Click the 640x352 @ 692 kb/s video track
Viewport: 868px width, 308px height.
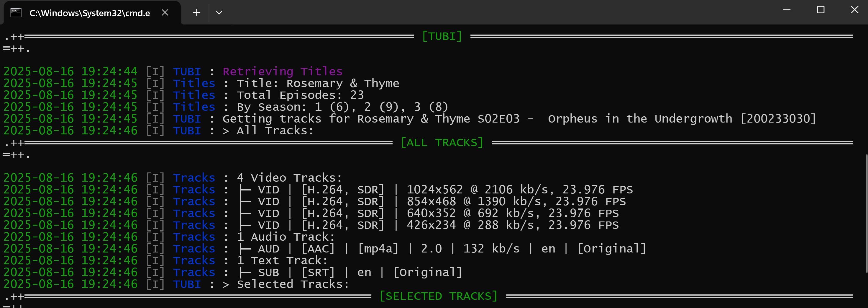click(513, 213)
